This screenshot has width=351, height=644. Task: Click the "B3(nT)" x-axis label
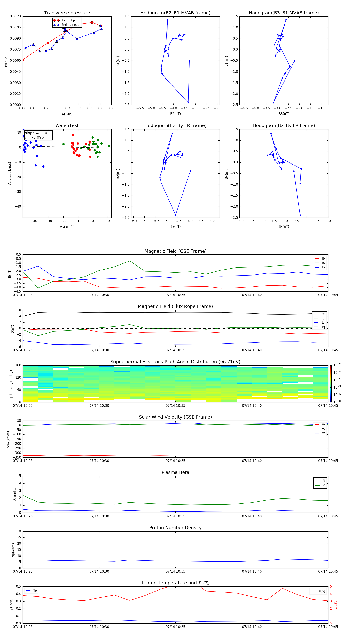point(284,114)
